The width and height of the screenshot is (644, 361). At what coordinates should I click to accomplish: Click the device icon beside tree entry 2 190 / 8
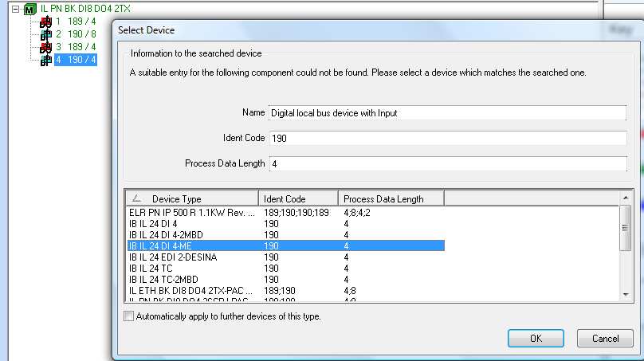(x=45, y=34)
